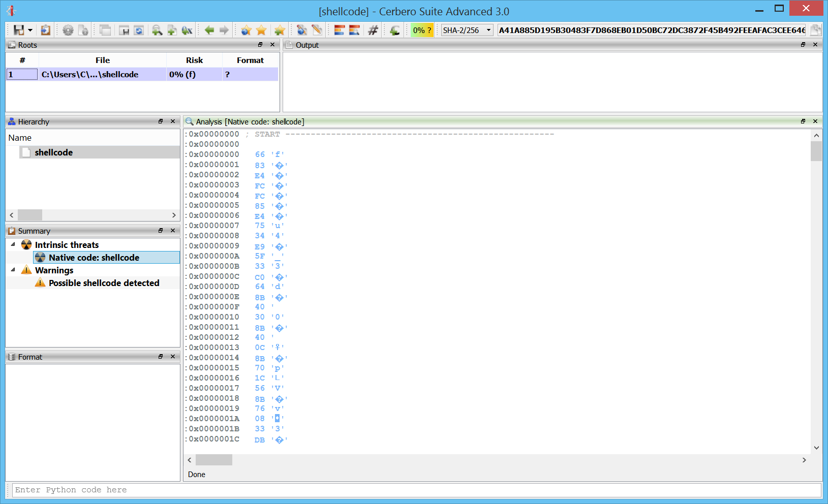Close the Output panel

(x=815, y=45)
